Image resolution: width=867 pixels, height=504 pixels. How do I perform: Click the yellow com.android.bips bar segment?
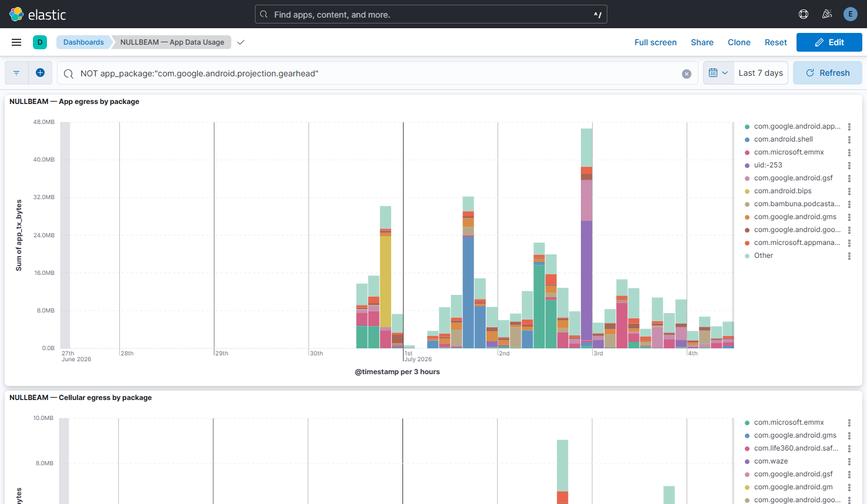[385, 281]
